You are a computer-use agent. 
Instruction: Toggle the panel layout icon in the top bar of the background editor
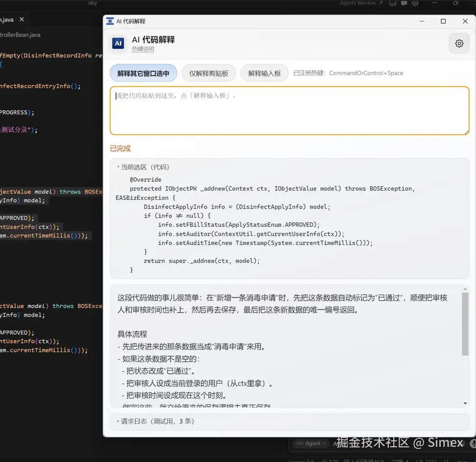[393, 3]
